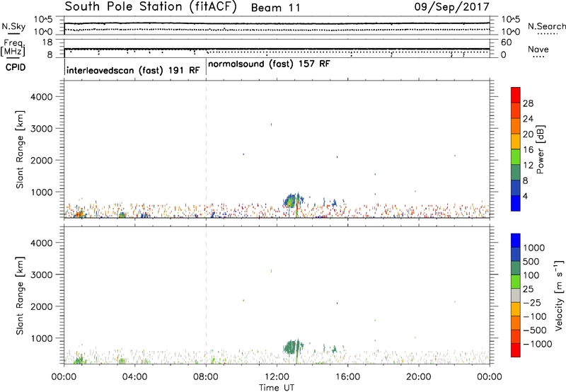Click the '04:00' time tick label

135,377
